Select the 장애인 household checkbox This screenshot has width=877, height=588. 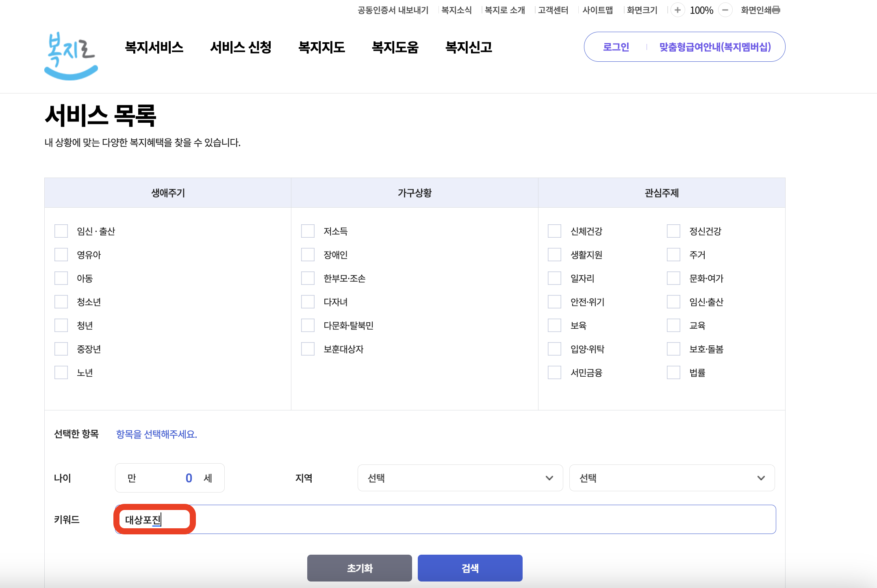click(x=308, y=254)
